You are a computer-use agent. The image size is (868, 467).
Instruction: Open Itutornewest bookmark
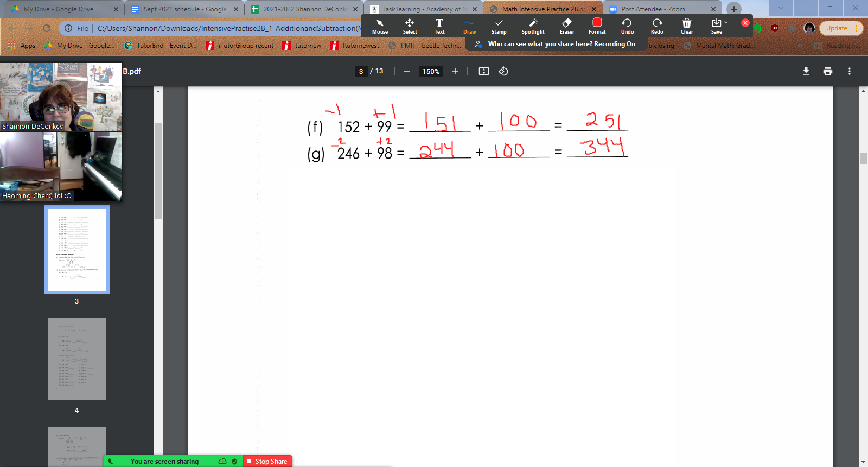[355, 46]
